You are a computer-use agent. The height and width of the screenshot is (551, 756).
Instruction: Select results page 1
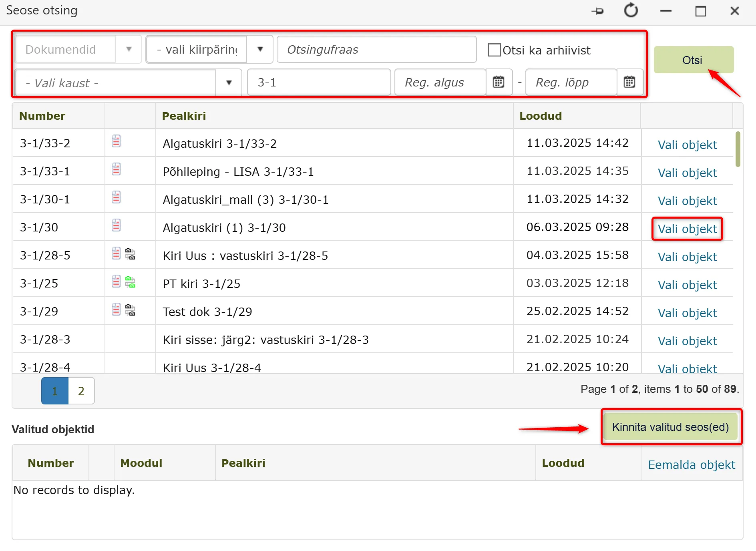[55, 391]
